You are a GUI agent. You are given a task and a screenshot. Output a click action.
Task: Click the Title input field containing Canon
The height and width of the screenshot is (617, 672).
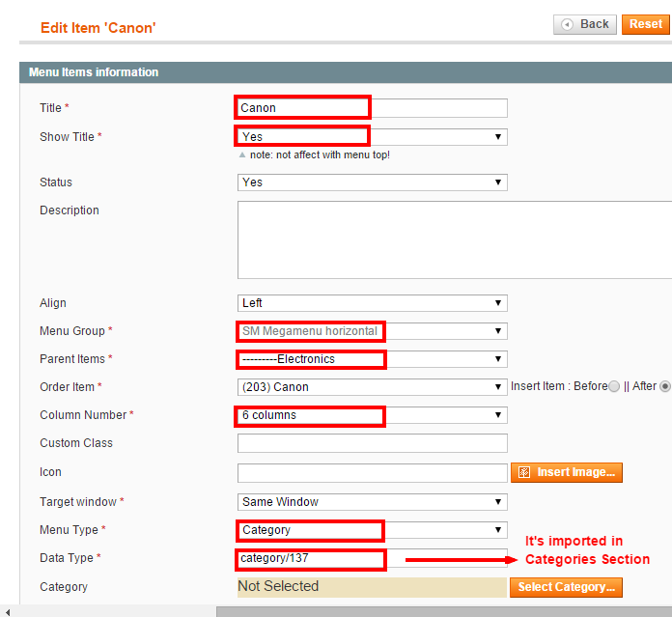coord(373,108)
